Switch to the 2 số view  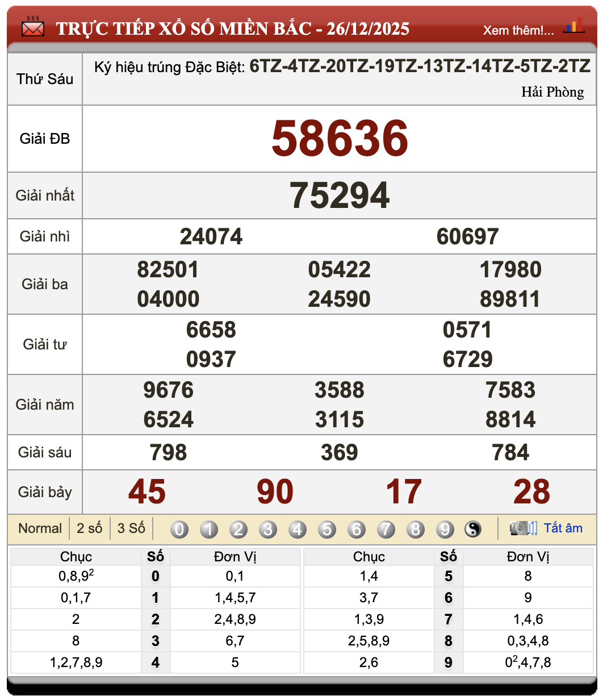(90, 528)
